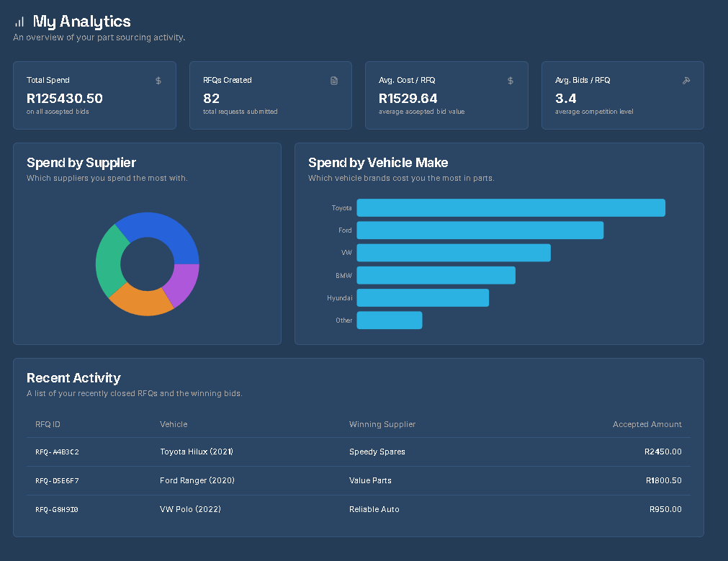Select the VW Polo (2022) activity row
The width and height of the screenshot is (728, 561).
point(192,509)
